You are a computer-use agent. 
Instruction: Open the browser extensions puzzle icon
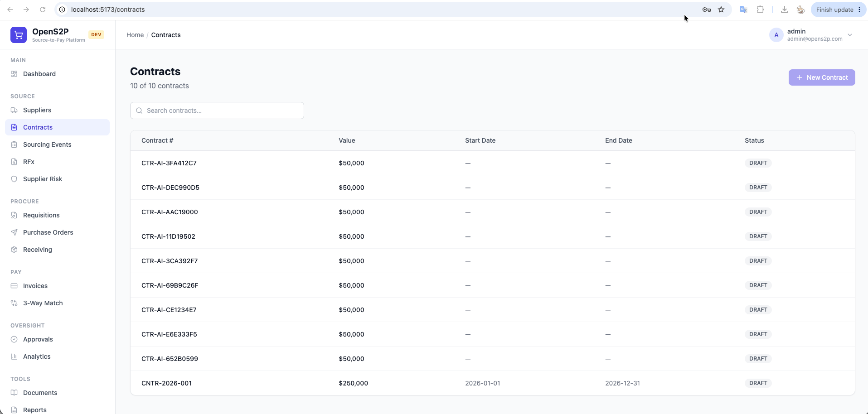761,10
